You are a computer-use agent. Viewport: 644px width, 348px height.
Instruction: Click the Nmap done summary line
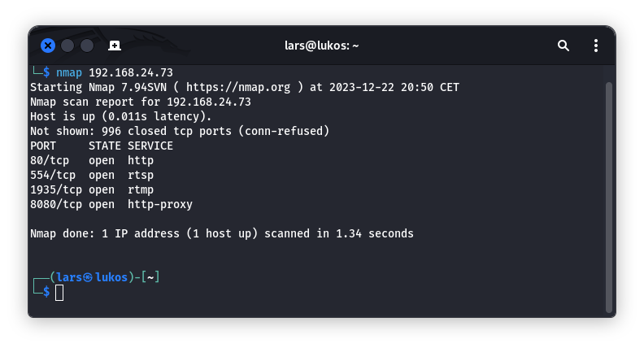click(222, 233)
